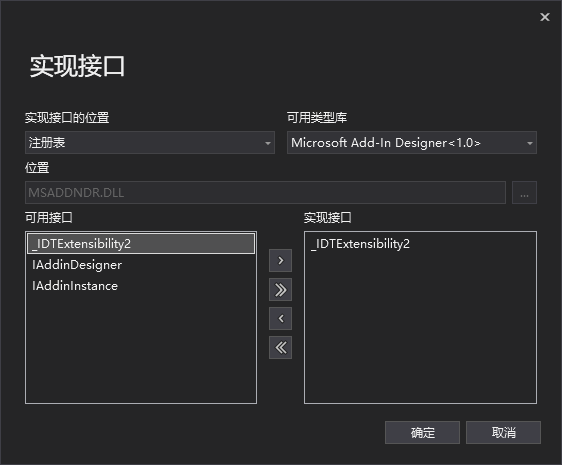
Task: Expand the 可用类型库 dropdown arrow
Action: tap(529, 143)
